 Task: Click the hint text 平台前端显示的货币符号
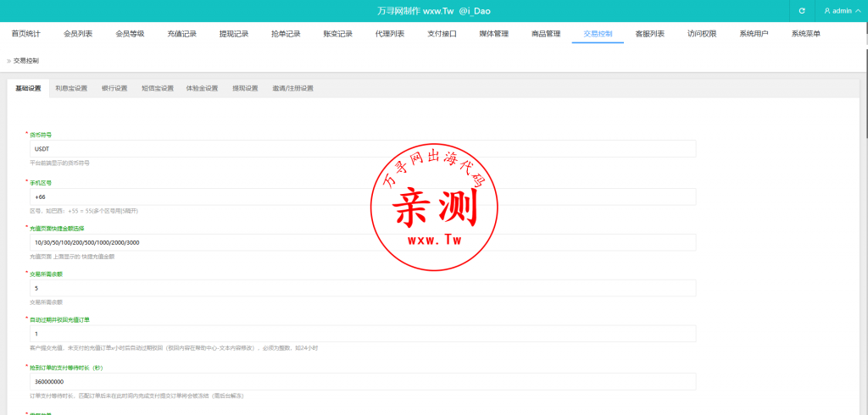tap(59, 163)
